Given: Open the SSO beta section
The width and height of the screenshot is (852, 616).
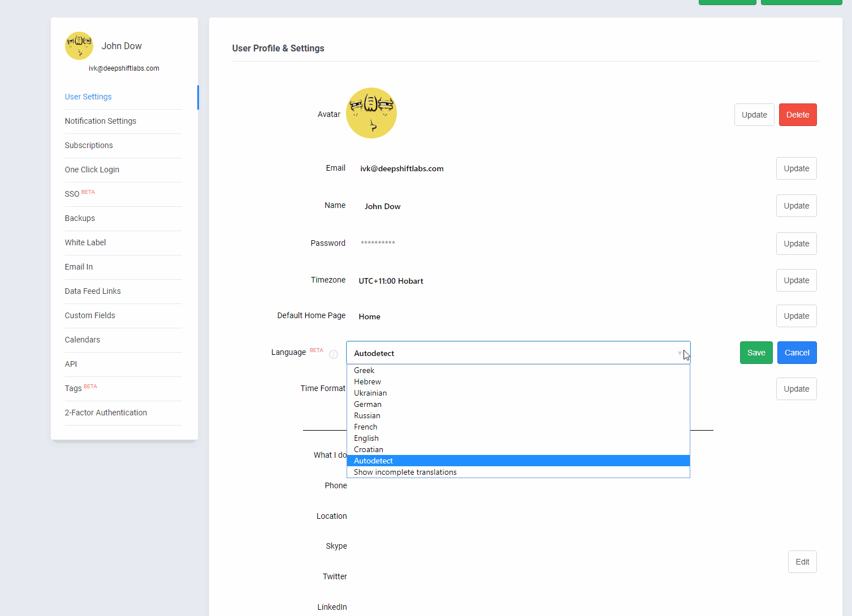Looking at the screenshot, I should (x=72, y=194).
